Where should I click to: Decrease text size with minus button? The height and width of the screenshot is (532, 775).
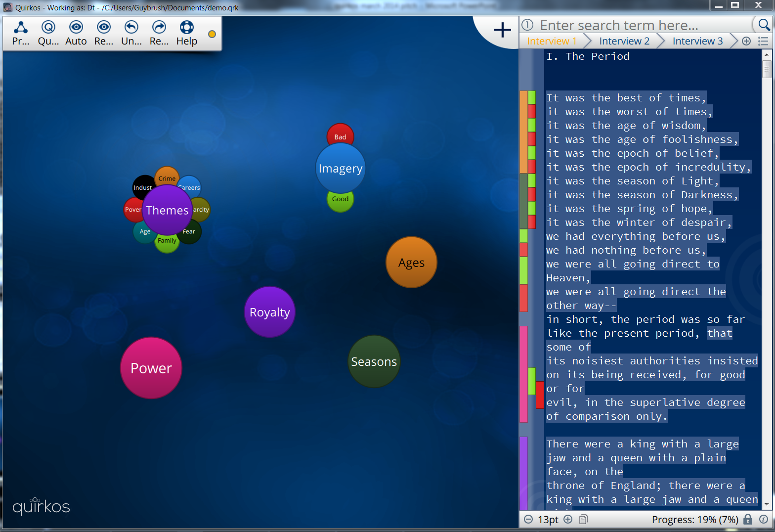[x=528, y=519]
